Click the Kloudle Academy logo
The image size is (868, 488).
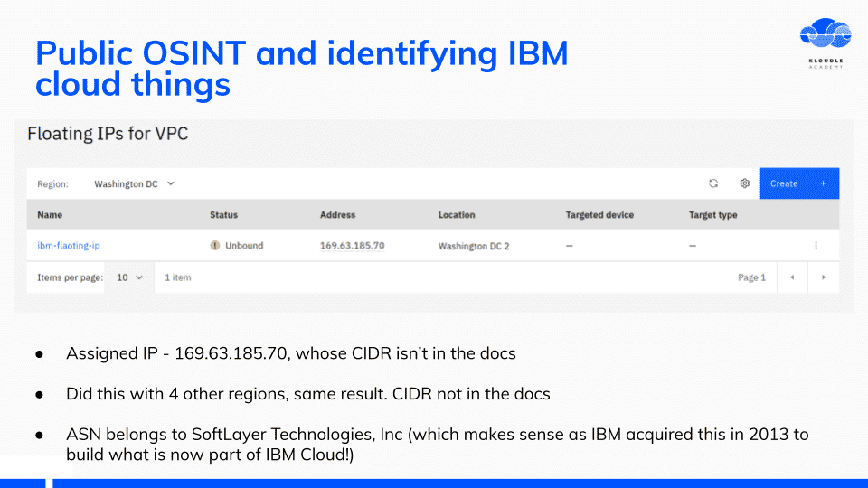pos(826,43)
